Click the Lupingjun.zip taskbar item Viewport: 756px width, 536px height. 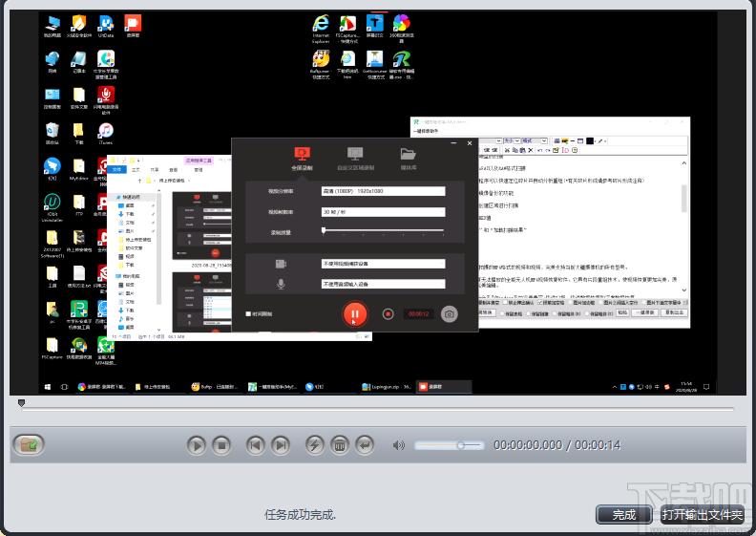387,386
